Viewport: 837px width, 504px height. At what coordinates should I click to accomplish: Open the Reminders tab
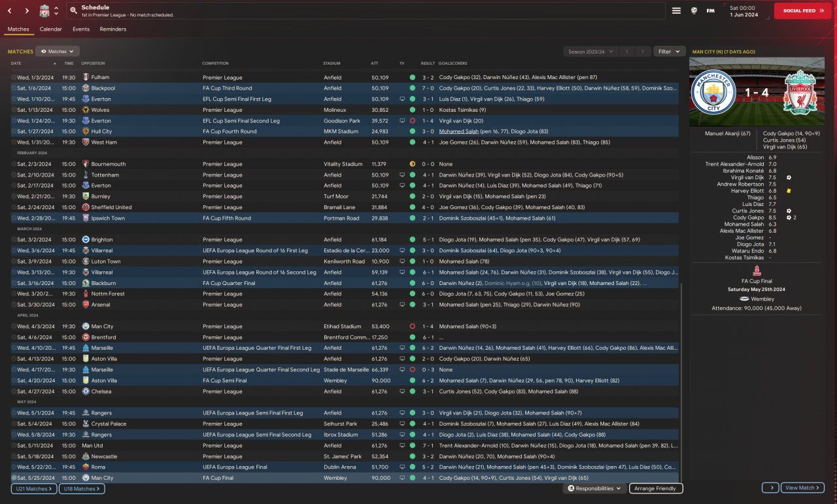tap(112, 29)
